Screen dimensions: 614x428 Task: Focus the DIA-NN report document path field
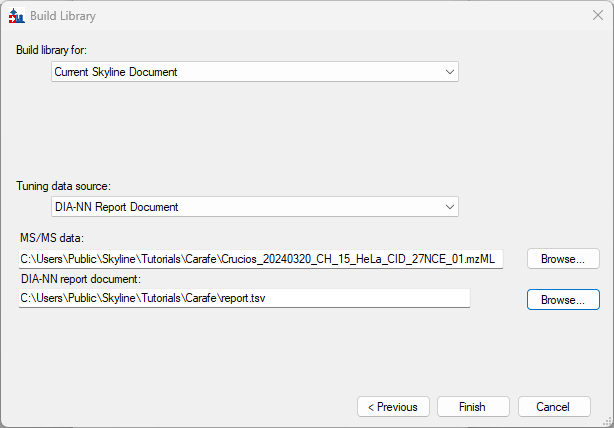click(x=244, y=298)
